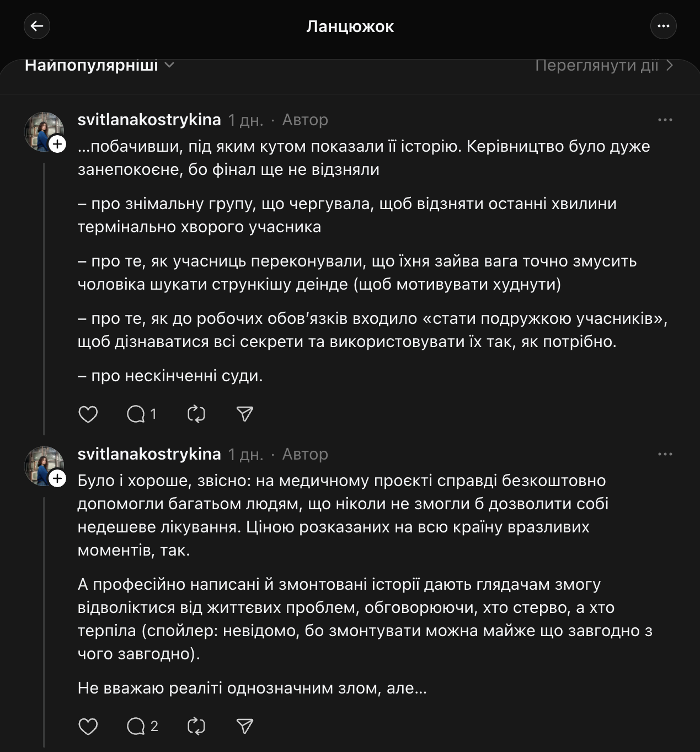The image size is (700, 752).
Task: Like the second post with the heart icon
Action: coord(89,726)
